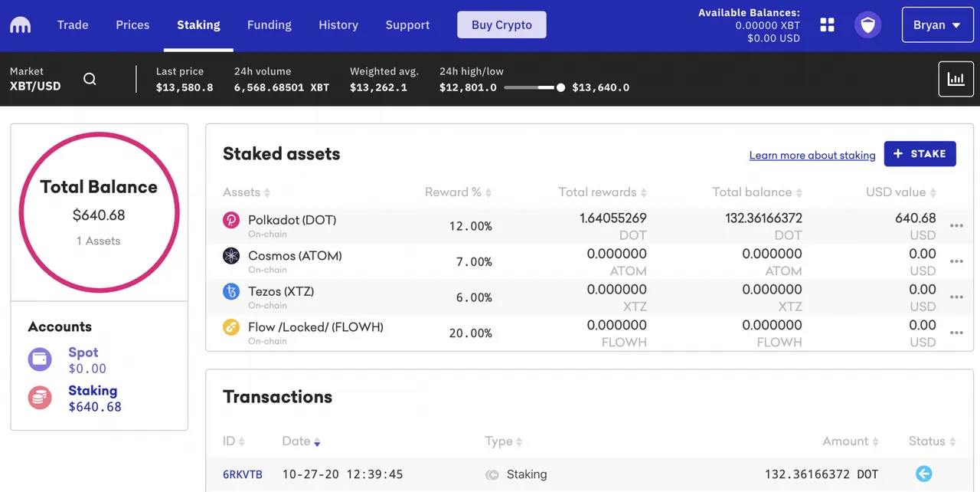Sort transactions by Type column
This screenshot has height=492, width=980.
[504, 441]
